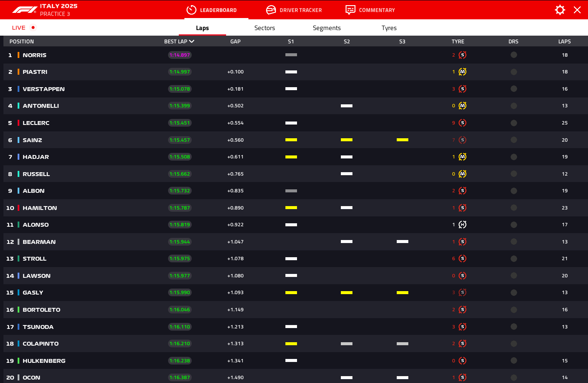Switch to the Laps tab
The width and height of the screenshot is (588, 383).
pyautogui.click(x=202, y=28)
